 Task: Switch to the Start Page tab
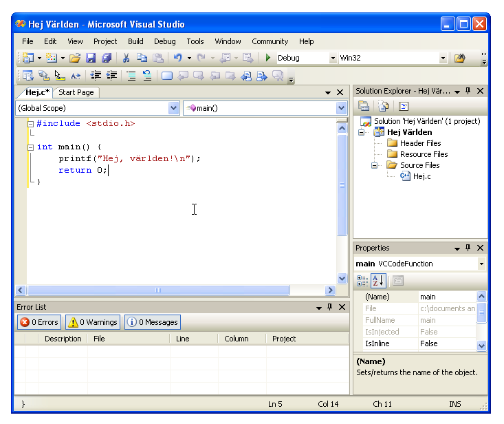click(x=76, y=92)
